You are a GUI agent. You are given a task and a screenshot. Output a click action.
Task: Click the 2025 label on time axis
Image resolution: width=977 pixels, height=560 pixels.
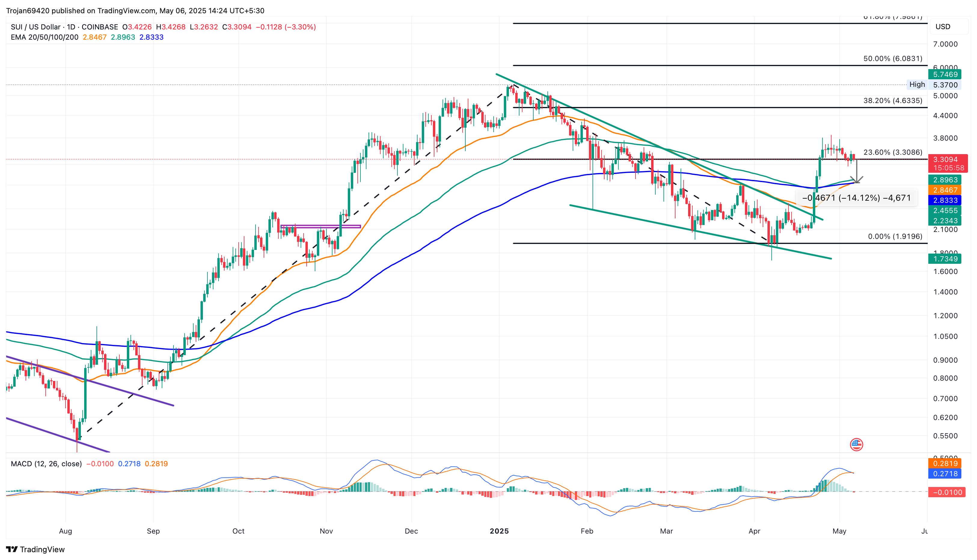click(499, 531)
